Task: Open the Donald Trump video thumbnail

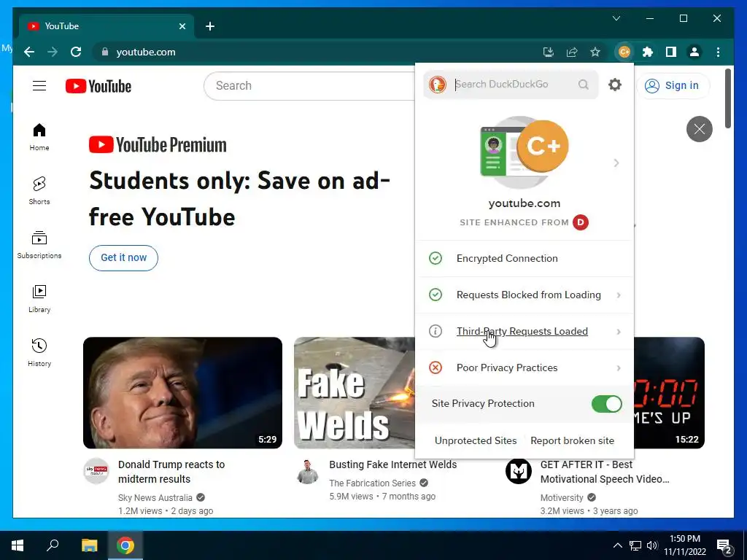Action: coord(182,393)
